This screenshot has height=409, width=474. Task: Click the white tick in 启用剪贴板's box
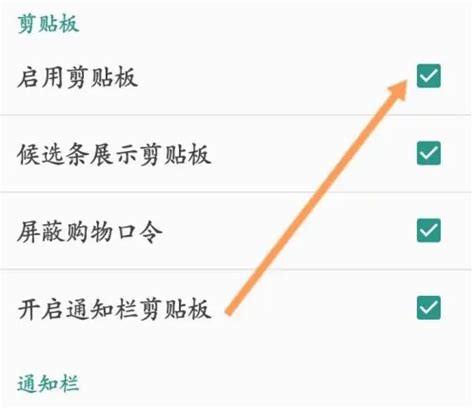coord(429,76)
